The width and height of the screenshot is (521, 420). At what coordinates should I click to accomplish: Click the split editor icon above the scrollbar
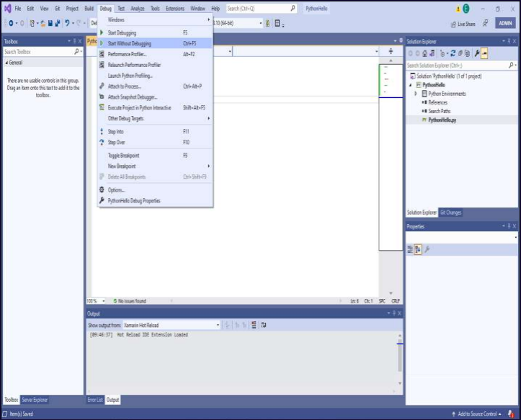391,51
